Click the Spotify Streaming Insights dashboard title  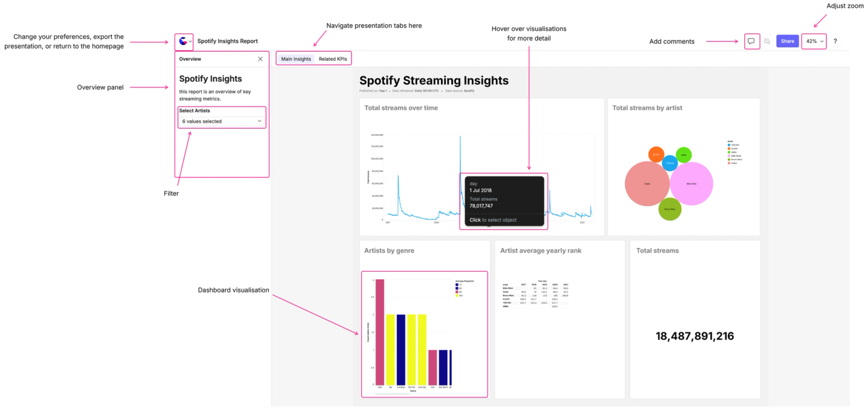pyautogui.click(x=434, y=81)
